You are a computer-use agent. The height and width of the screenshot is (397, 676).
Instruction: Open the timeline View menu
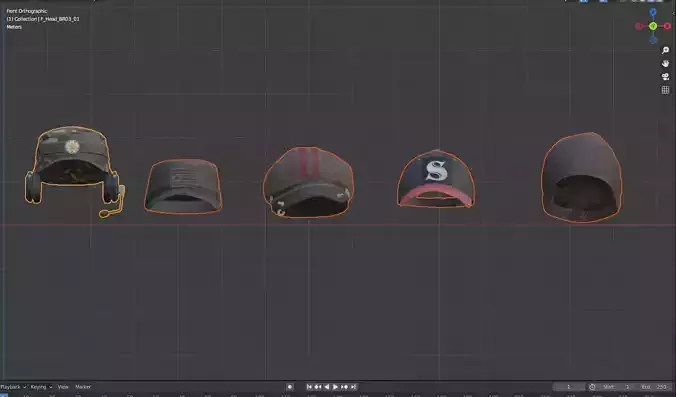63,387
